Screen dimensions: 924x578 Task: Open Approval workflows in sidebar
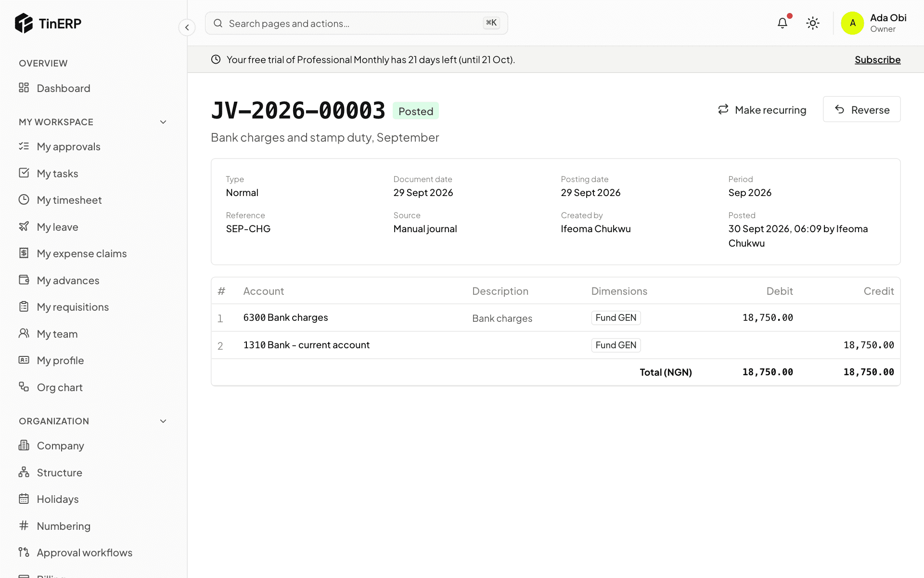tap(93, 552)
